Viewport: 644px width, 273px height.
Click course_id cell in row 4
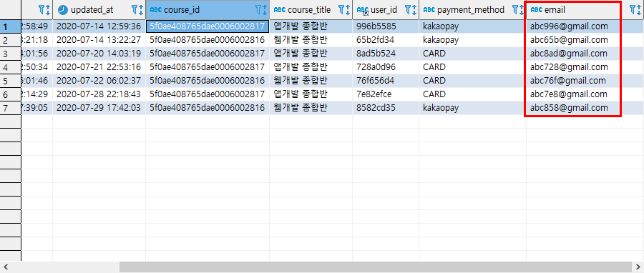(208, 67)
